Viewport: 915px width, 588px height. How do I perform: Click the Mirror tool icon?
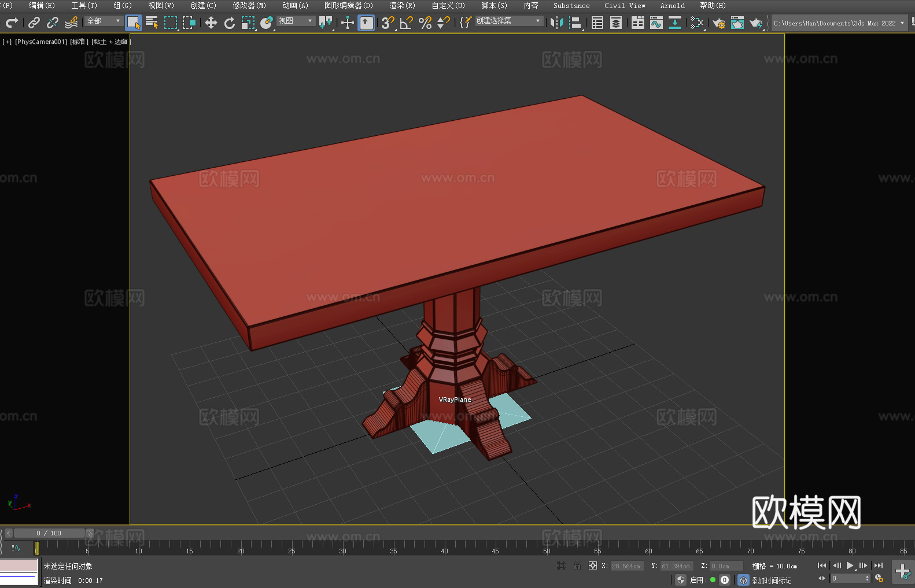tap(556, 23)
